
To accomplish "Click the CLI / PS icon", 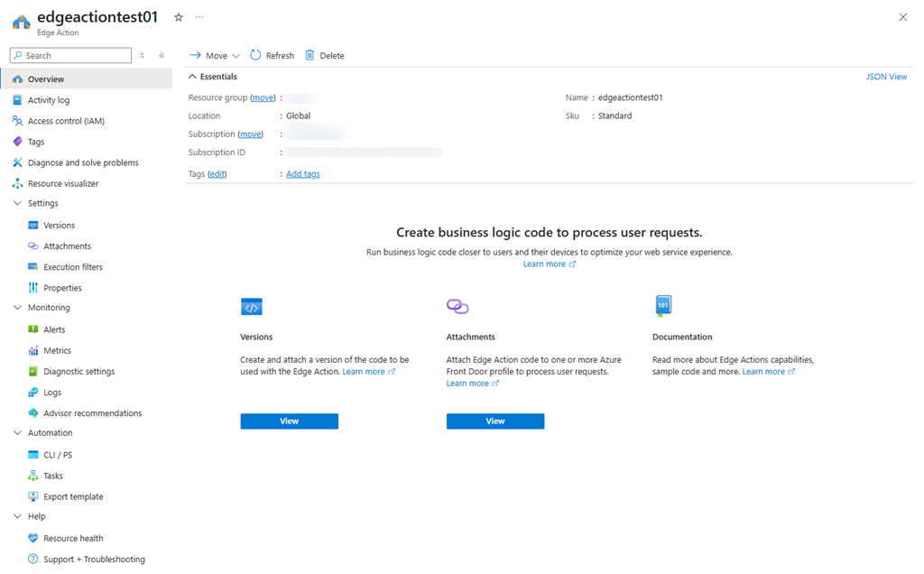I will pos(33,455).
